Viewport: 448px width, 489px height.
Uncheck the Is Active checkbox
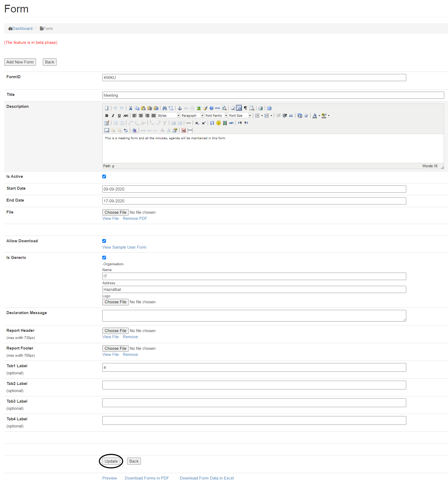pyautogui.click(x=104, y=176)
